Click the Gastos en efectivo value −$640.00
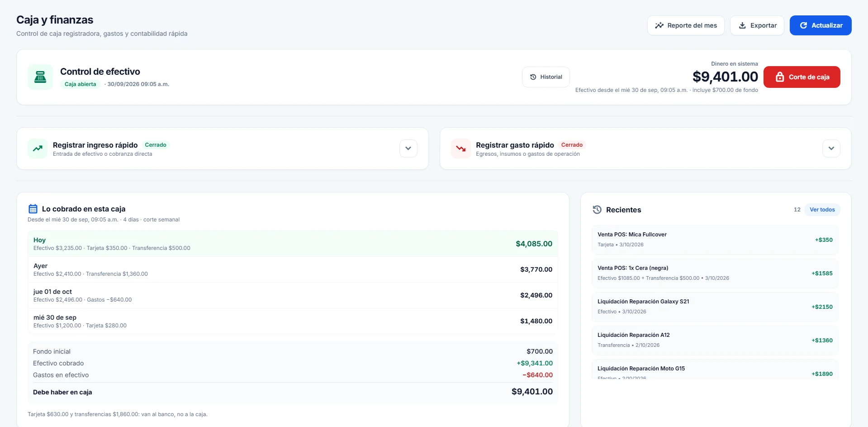Image resolution: width=868 pixels, height=427 pixels. [537, 375]
